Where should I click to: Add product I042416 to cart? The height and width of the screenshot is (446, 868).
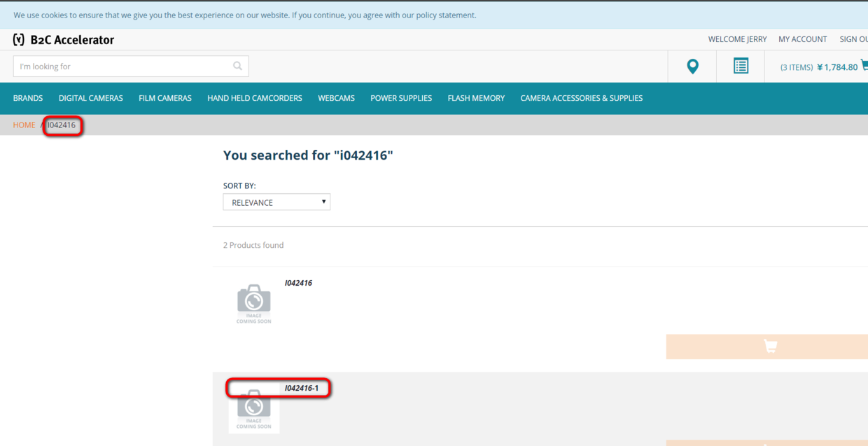767,347
